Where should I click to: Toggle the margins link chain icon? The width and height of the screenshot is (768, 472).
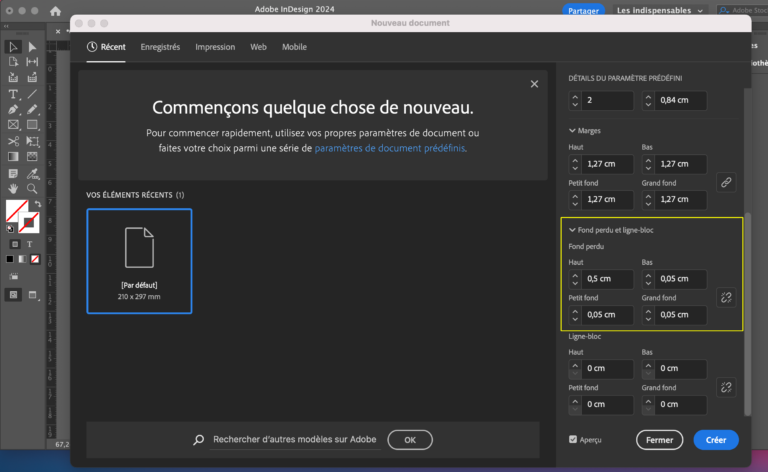pyautogui.click(x=726, y=182)
